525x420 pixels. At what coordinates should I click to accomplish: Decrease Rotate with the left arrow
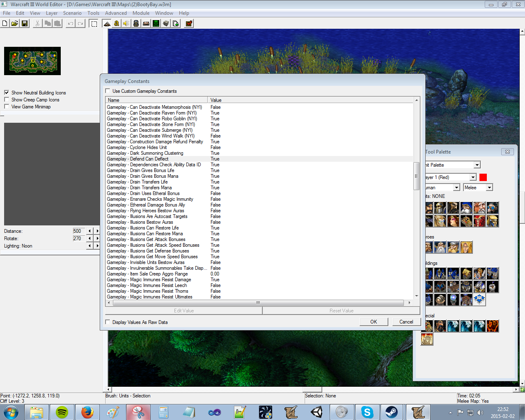(89, 238)
